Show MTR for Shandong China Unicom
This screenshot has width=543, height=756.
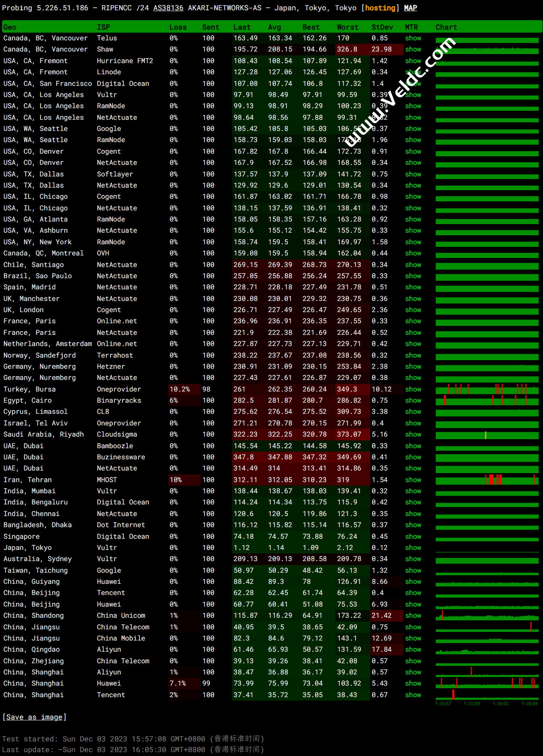[x=413, y=616]
